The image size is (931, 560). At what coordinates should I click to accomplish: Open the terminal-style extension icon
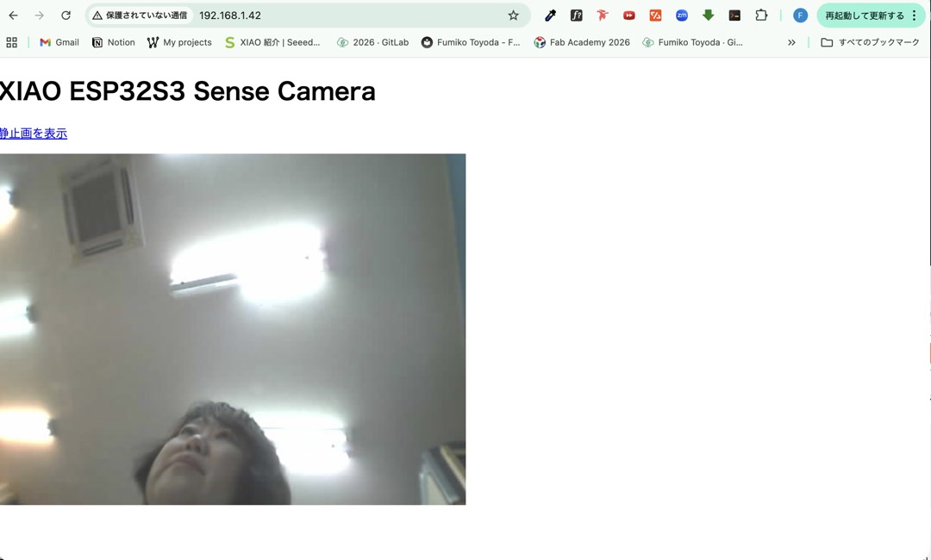tap(734, 15)
